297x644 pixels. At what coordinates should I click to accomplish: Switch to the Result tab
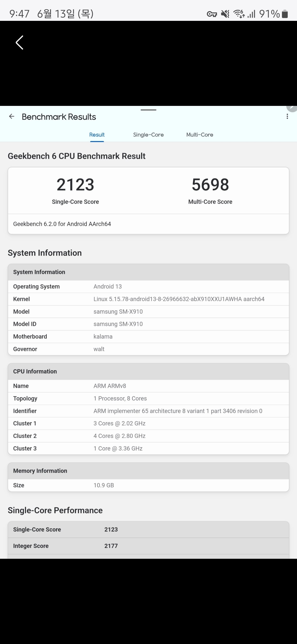point(97,135)
